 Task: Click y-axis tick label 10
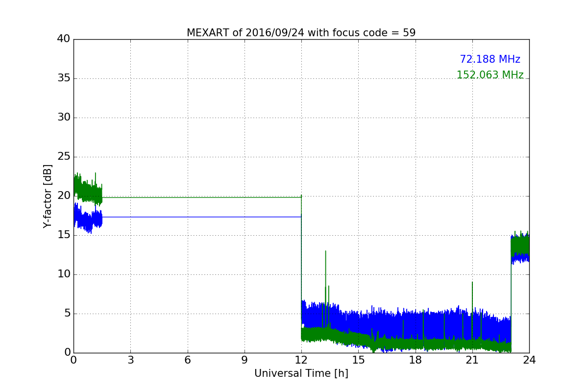tap(63, 274)
